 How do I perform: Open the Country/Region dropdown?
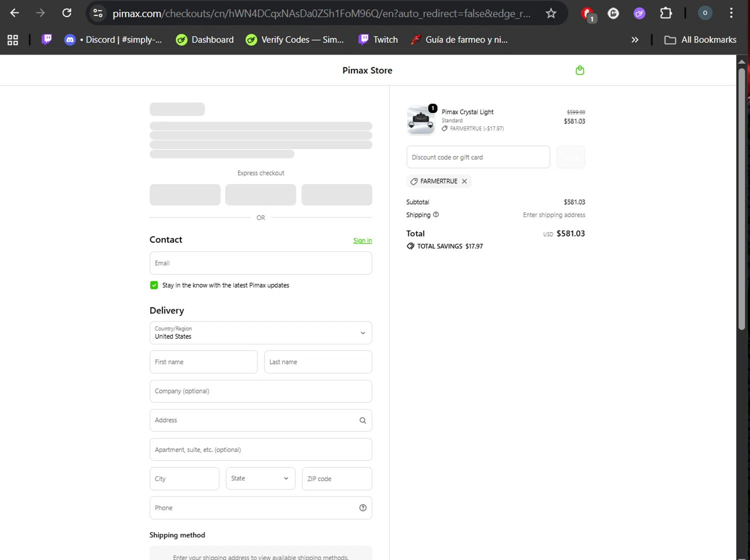[261, 333]
